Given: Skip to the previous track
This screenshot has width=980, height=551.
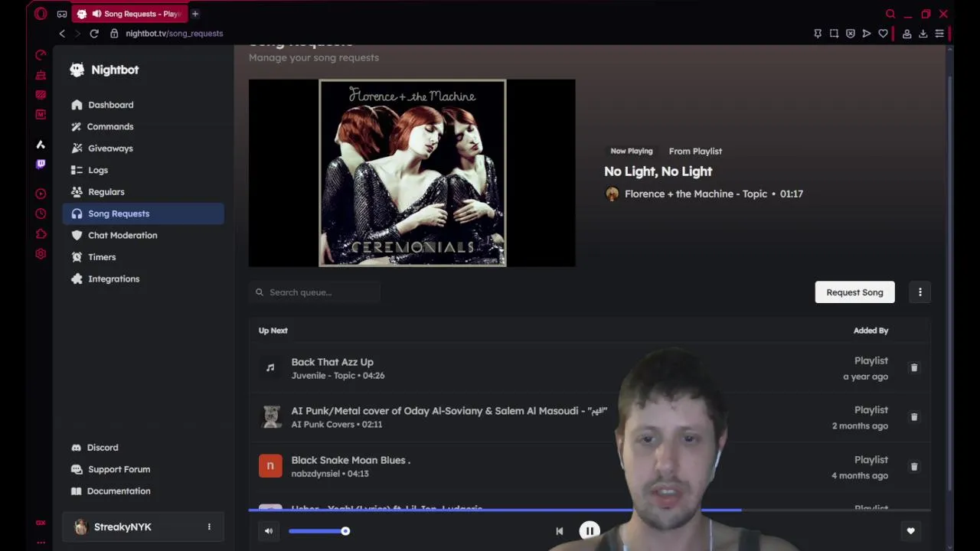Looking at the screenshot, I should point(560,531).
